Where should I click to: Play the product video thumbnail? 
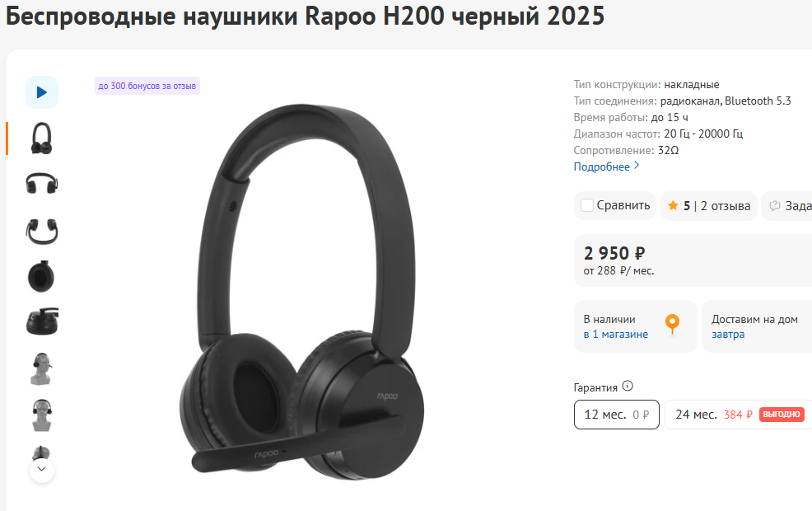click(42, 92)
